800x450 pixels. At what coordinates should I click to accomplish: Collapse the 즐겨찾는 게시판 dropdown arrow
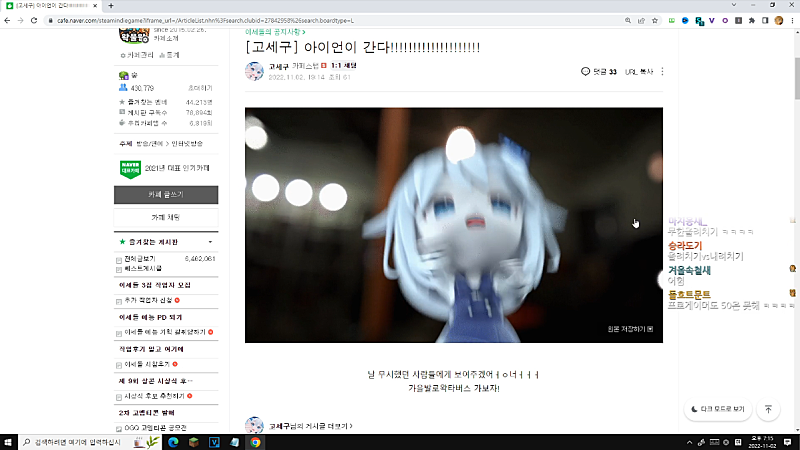[210, 242]
